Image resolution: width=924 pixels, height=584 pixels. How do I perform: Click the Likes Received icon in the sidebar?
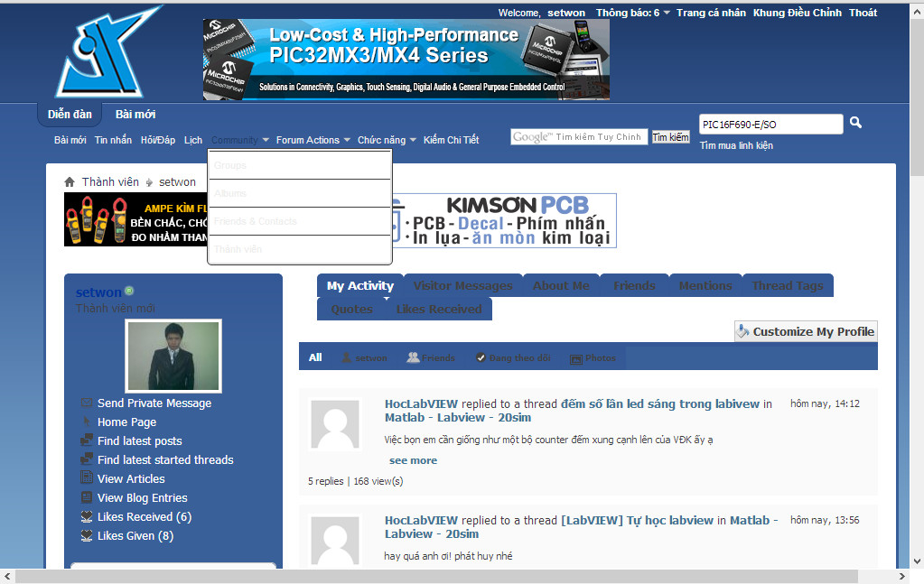[87, 516]
